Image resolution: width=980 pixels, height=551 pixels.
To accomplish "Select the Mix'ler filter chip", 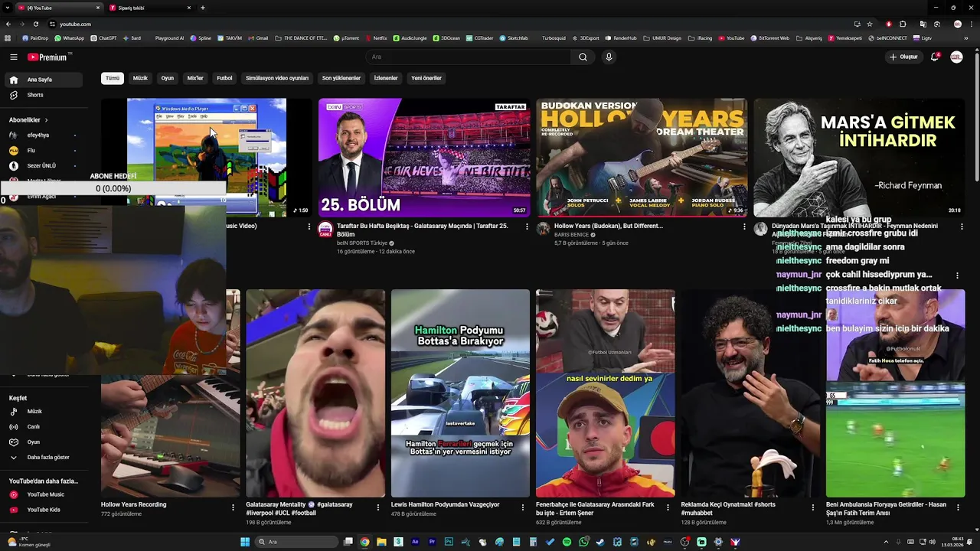I will point(195,78).
